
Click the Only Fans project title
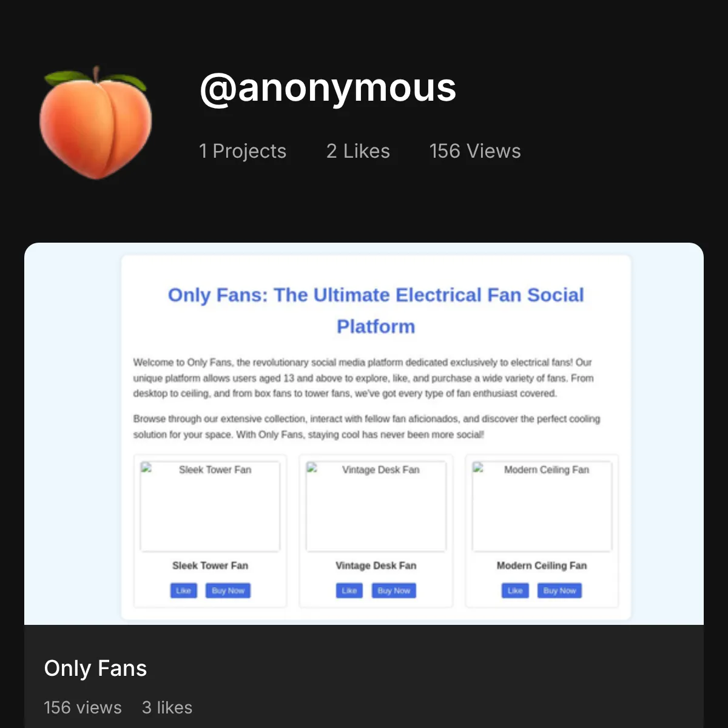pyautogui.click(x=95, y=668)
